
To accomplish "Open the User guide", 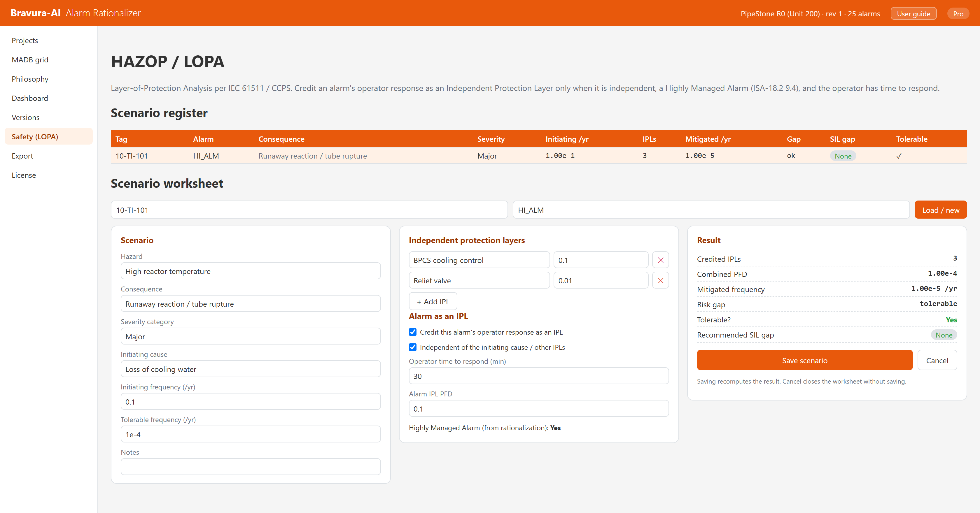I will pos(914,14).
